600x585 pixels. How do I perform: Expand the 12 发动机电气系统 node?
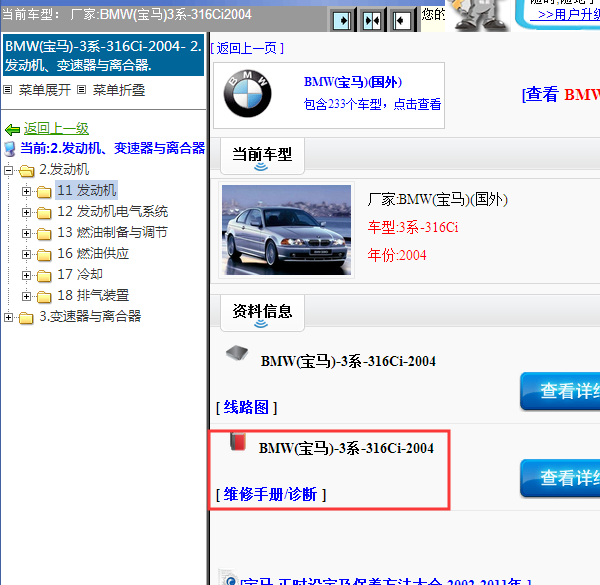click(x=26, y=212)
